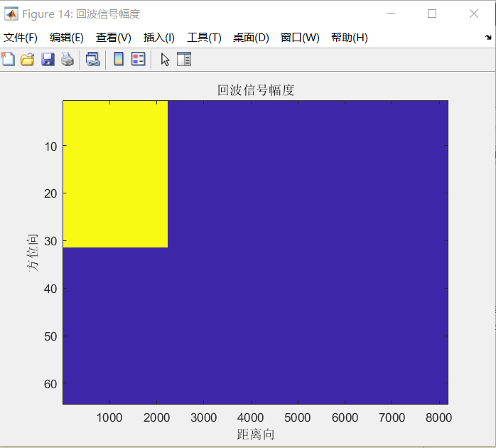Click the y-axis tick label 50
The height and width of the screenshot is (448, 496).
[50, 336]
